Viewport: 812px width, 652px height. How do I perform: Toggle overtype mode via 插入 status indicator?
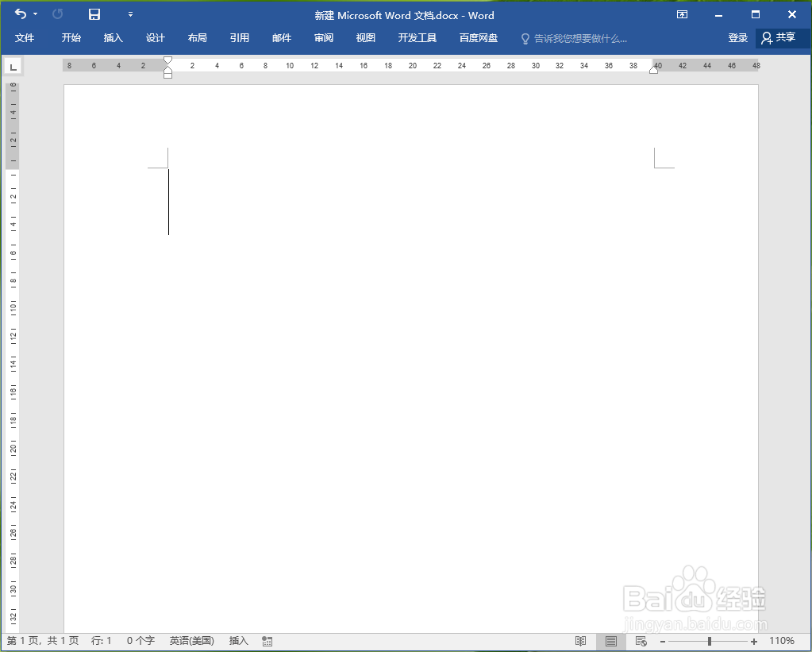click(237, 641)
